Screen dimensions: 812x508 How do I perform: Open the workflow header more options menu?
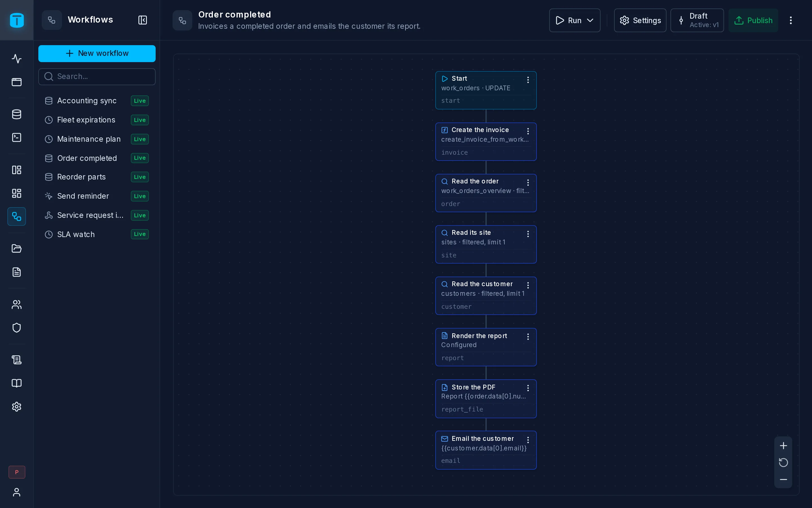tap(791, 21)
